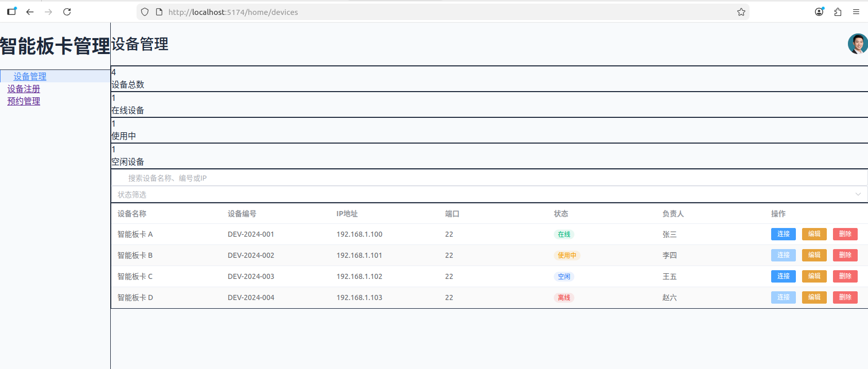Open the 状态筛选 dropdown
868x369 pixels.
[484, 195]
